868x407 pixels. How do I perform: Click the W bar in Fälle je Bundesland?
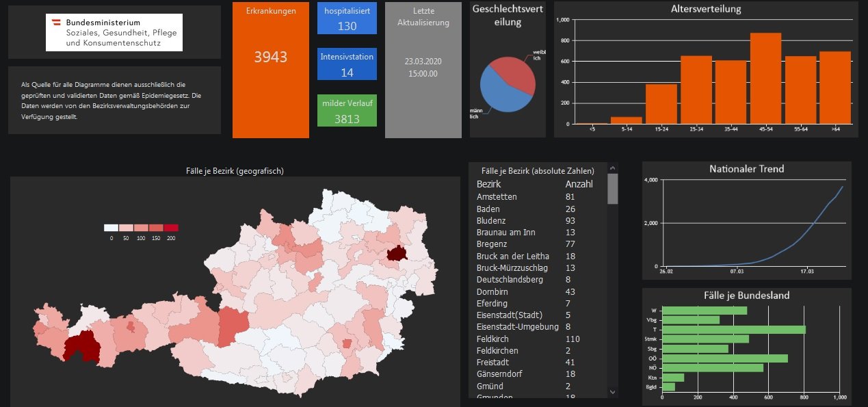tap(705, 311)
